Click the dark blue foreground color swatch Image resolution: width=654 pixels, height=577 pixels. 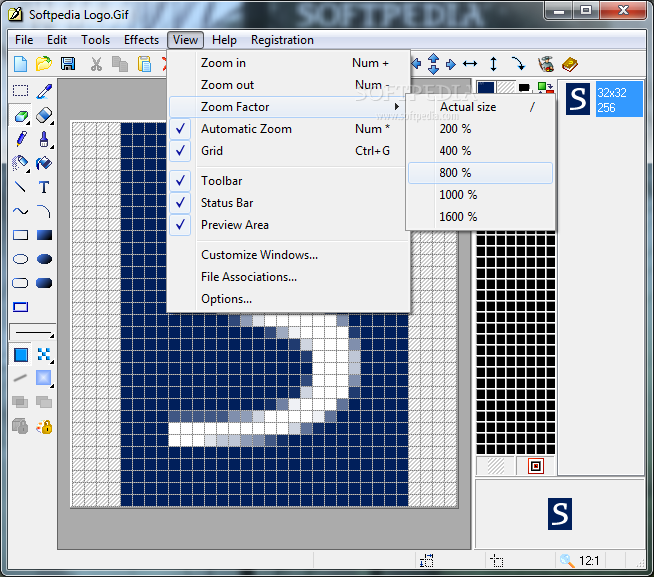click(485, 88)
